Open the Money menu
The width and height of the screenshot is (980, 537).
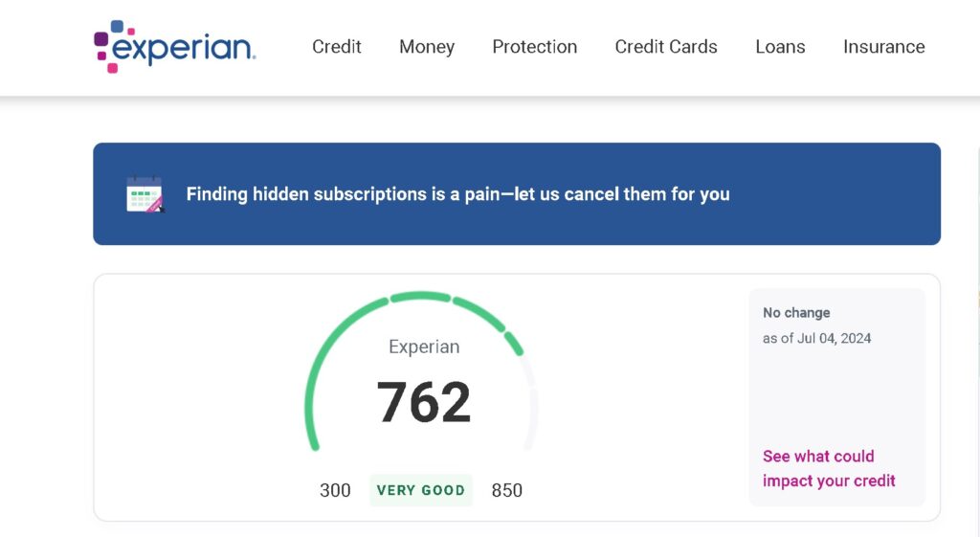427,47
